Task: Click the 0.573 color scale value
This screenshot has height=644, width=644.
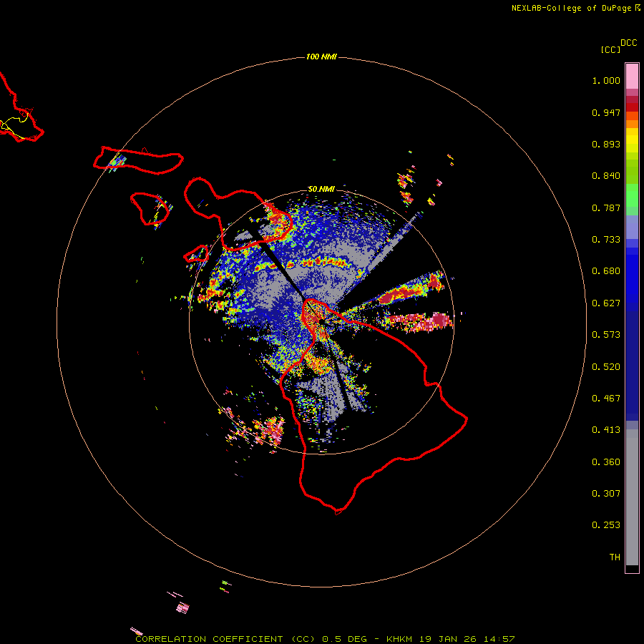Action: [606, 335]
